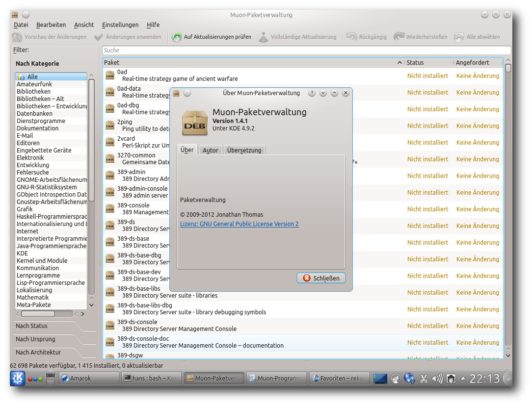532x406 pixels.
Task: Click the help question mark in About dialog title
Action: pyautogui.click(x=312, y=93)
